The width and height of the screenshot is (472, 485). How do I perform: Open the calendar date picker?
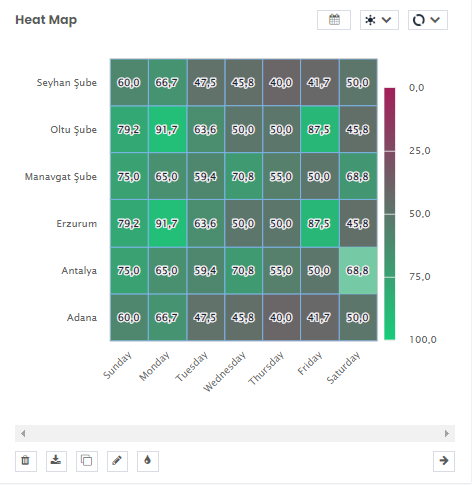(334, 20)
